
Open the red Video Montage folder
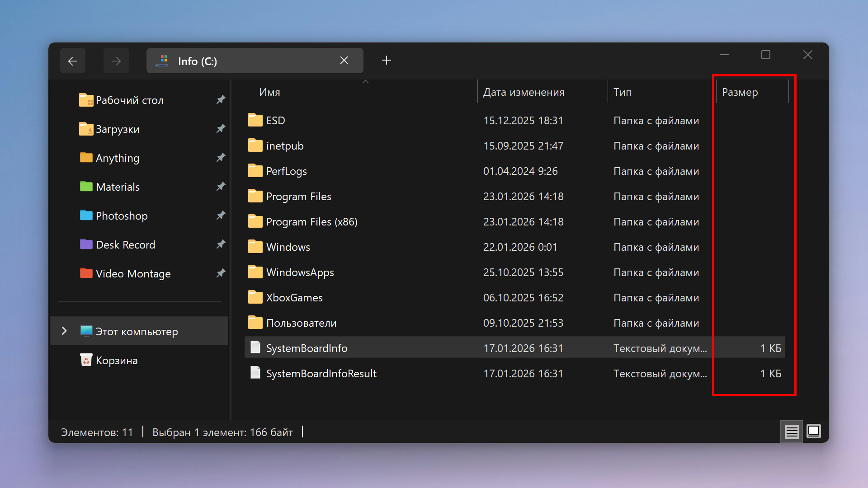click(133, 274)
